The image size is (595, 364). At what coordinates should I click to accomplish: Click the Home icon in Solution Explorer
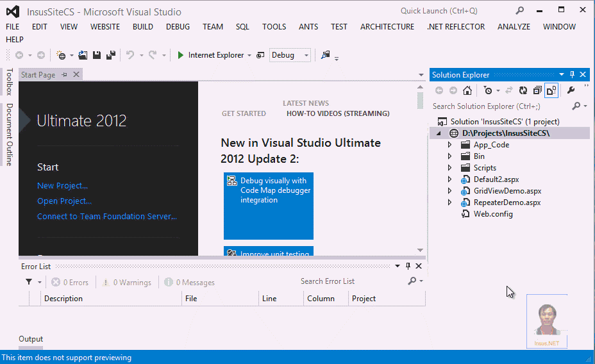click(467, 90)
